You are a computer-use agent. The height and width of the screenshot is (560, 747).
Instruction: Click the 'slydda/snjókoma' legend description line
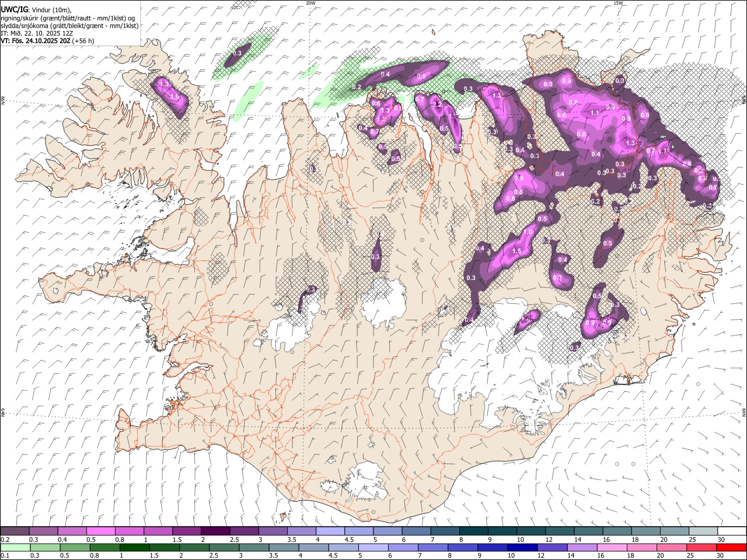[x=69, y=26]
